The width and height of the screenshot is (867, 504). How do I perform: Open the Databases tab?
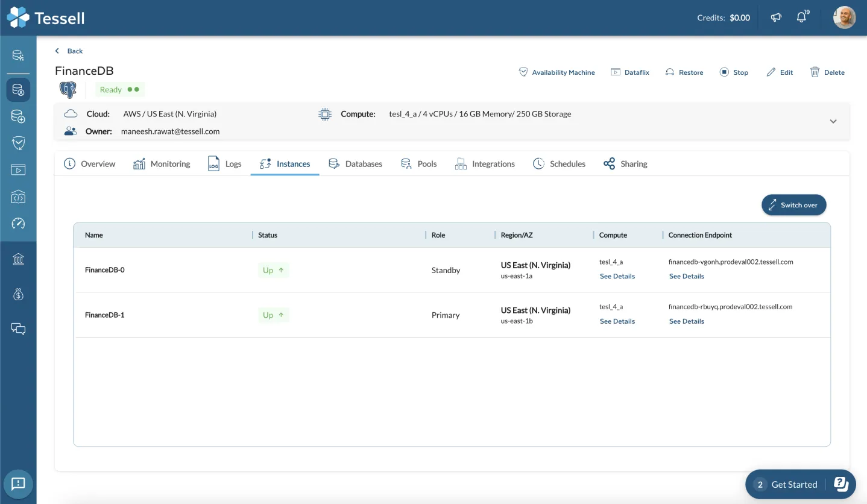point(355,163)
